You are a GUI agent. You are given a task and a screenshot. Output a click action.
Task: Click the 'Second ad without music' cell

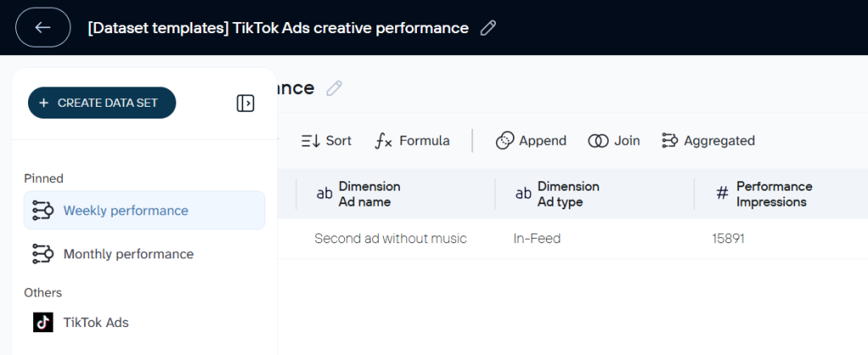pos(390,239)
